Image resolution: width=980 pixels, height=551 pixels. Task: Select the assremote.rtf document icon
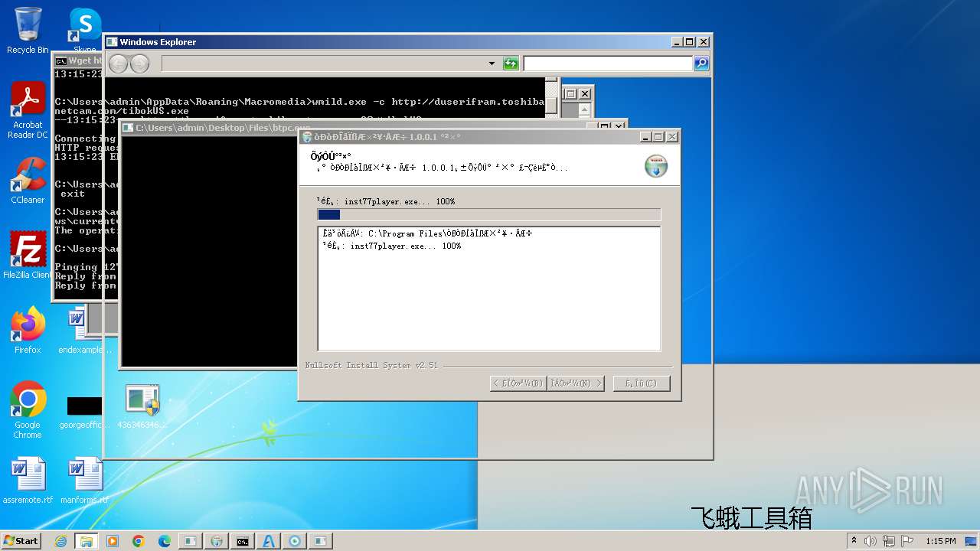[x=28, y=481]
